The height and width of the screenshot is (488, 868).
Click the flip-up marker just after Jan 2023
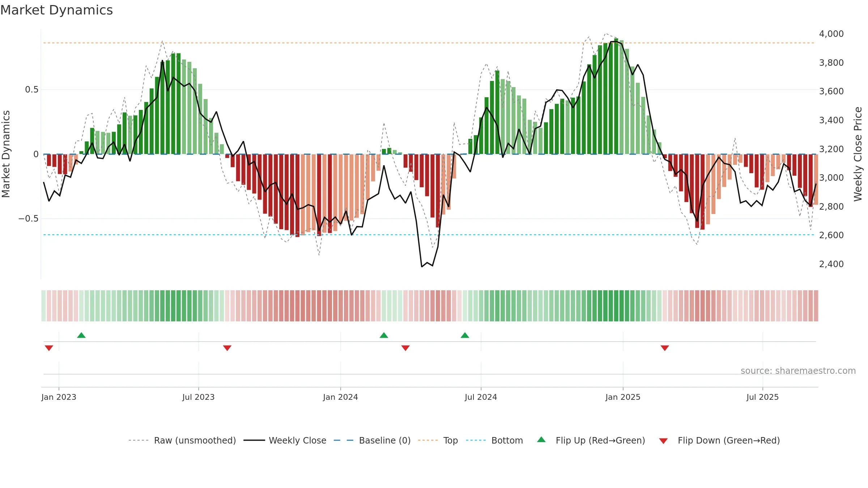[81, 335]
